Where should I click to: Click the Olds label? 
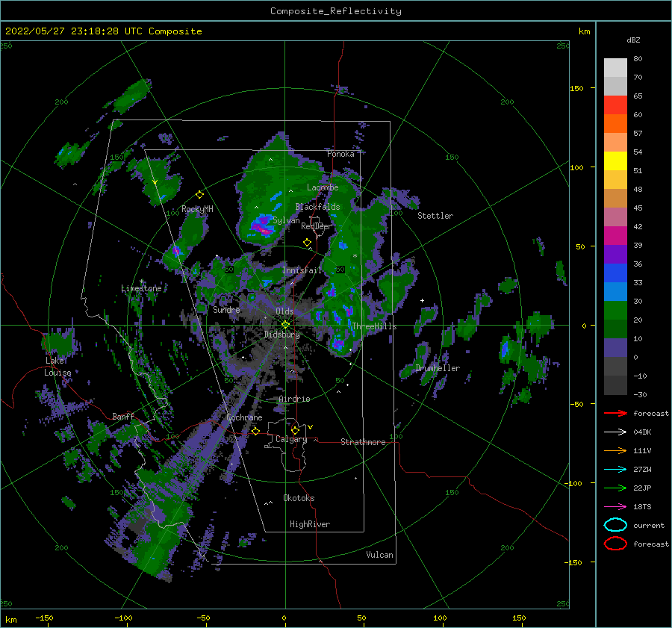click(x=284, y=311)
